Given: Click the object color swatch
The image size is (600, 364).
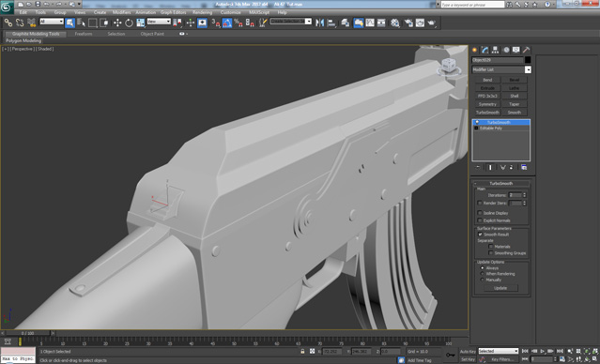Looking at the screenshot, I should (528, 60).
